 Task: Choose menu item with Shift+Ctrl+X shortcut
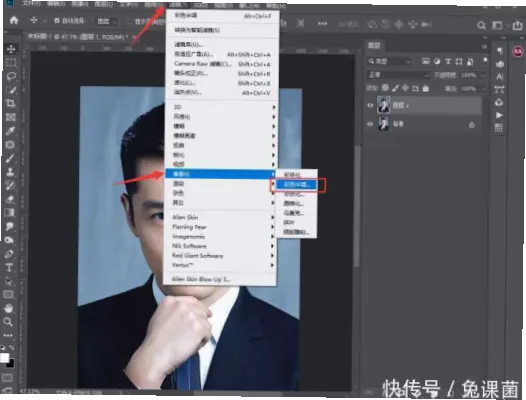(222, 83)
